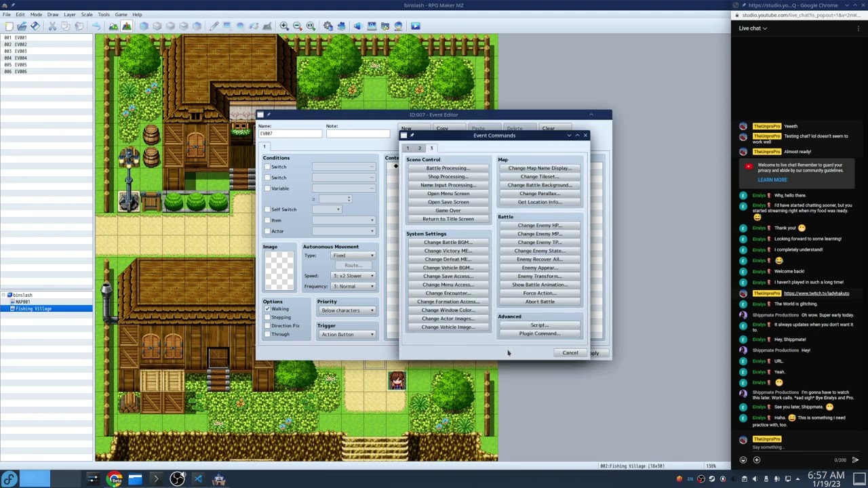
Task: Select the Shadow Pen tool
Action: click(x=267, y=26)
